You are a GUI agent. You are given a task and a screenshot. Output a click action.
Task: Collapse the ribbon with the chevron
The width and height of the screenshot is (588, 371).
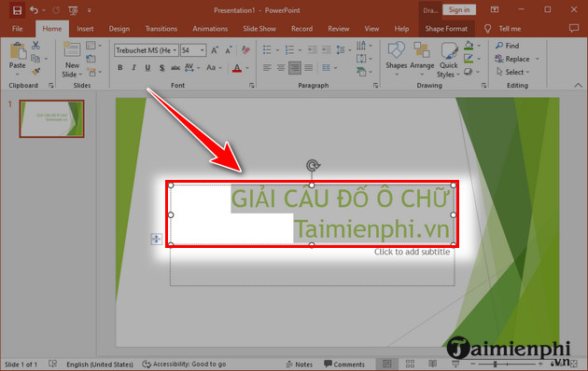click(579, 86)
